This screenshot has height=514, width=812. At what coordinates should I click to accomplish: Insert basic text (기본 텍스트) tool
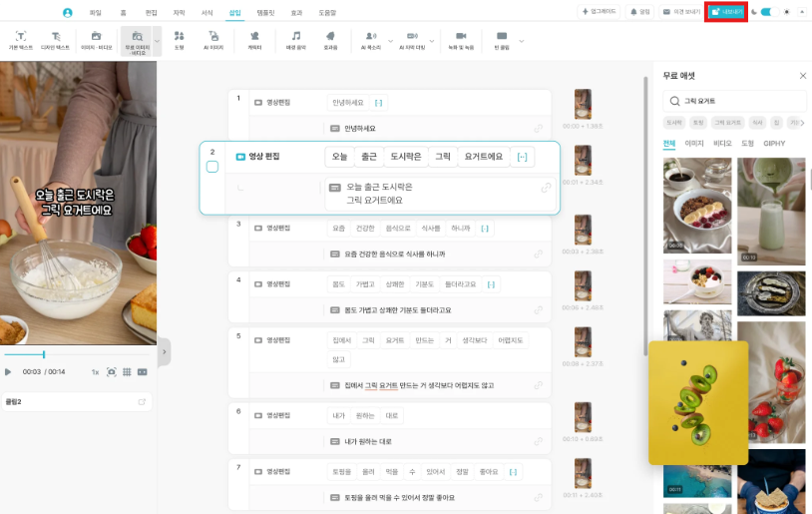pos(21,40)
